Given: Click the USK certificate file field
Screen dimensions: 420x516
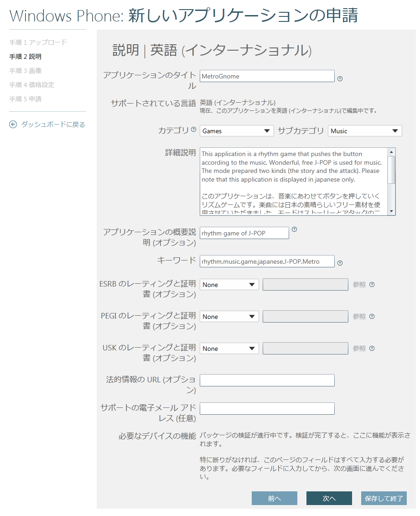Looking at the screenshot, I should pyautogui.click(x=305, y=348).
